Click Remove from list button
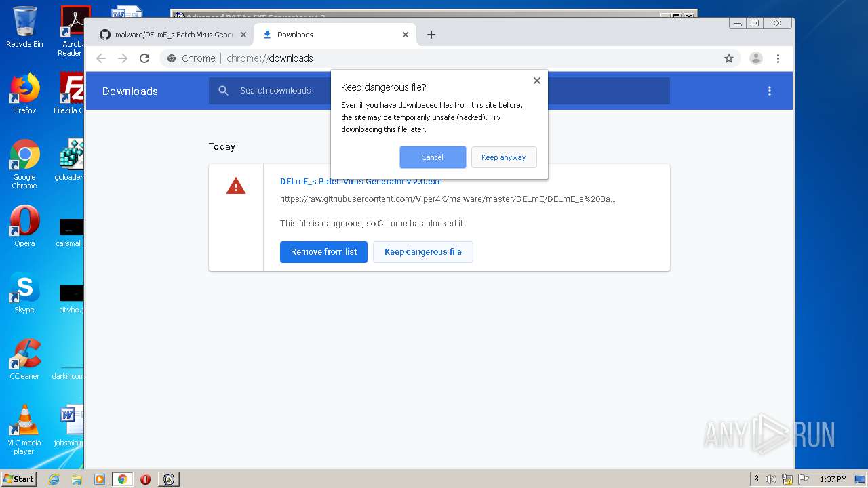The image size is (868, 488). (323, 252)
